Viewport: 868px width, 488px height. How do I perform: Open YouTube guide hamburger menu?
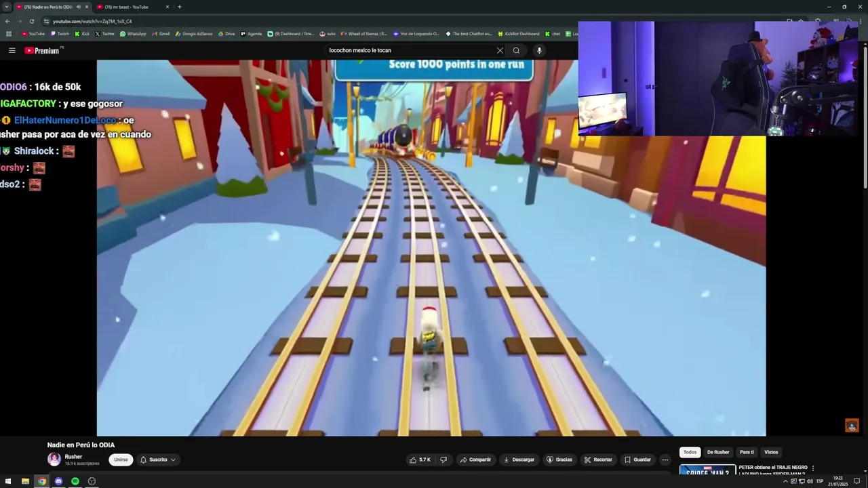coord(12,50)
